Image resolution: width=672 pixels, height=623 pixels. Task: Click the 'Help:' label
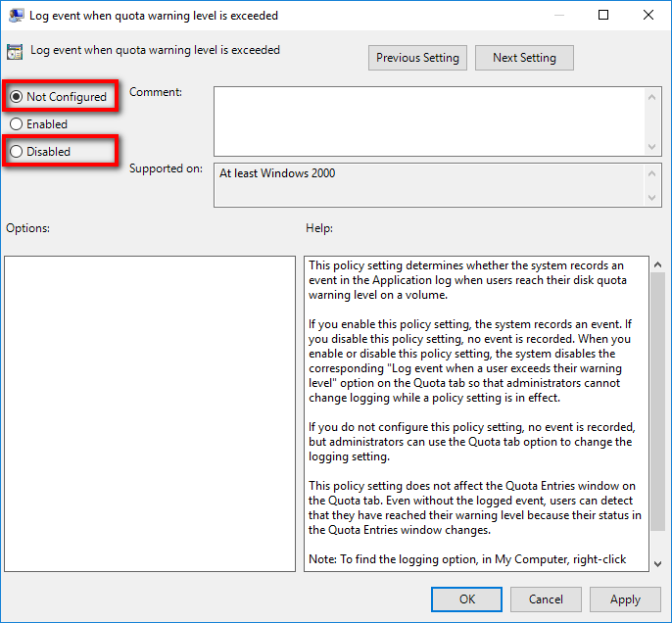(x=319, y=228)
